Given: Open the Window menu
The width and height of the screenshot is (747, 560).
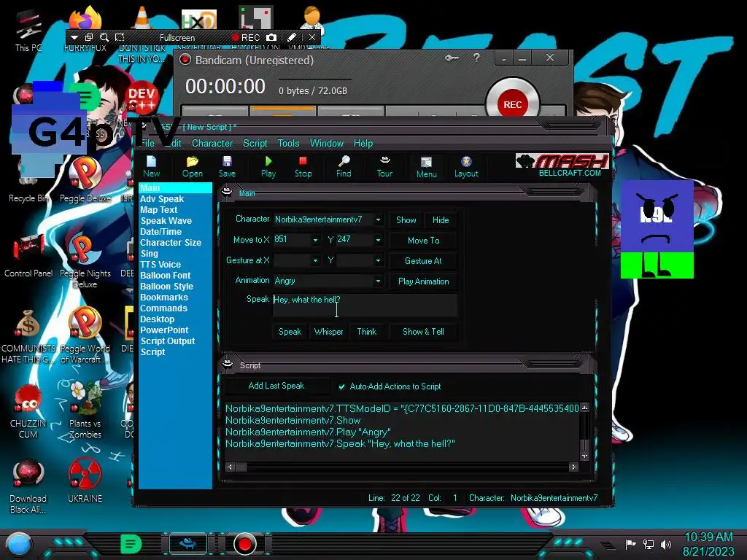Looking at the screenshot, I should [x=326, y=144].
